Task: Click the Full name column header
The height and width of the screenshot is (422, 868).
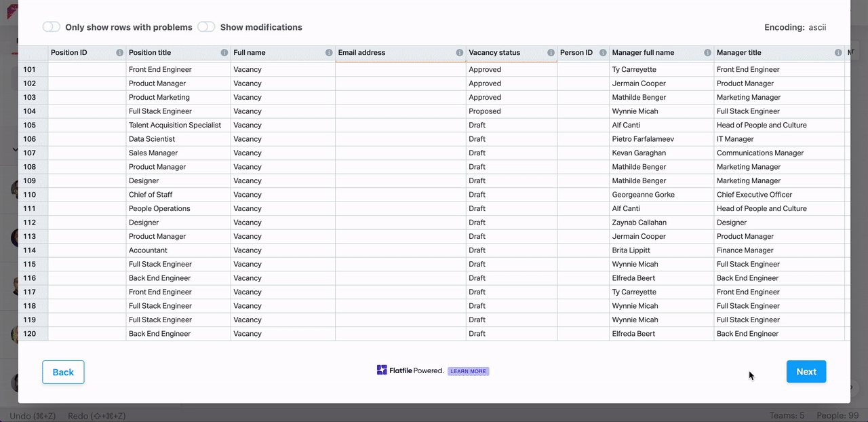Action: point(283,53)
